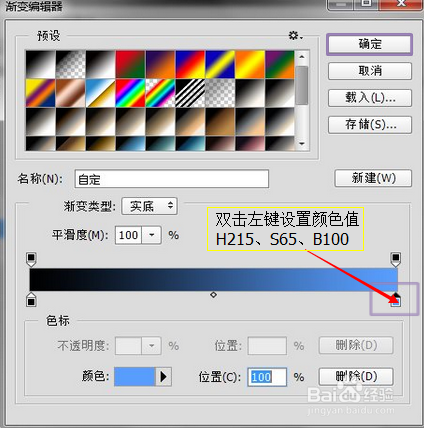The image size is (424, 428).
Task: Choose the copper preset gradient
Action: tap(70, 93)
